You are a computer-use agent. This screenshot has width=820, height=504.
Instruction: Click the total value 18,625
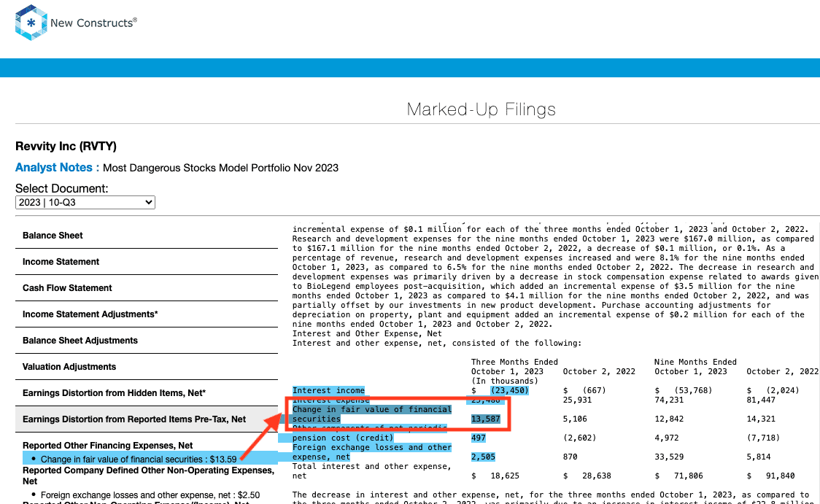(505, 476)
